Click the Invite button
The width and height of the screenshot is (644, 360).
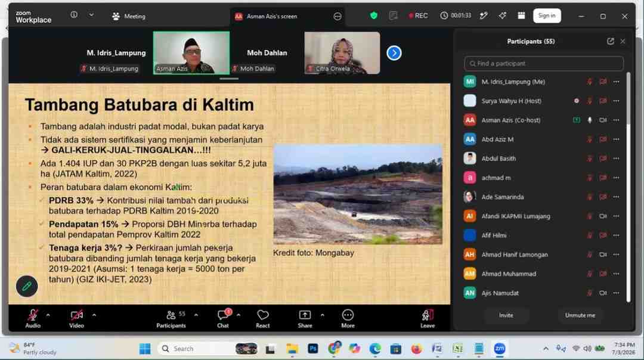pos(506,315)
